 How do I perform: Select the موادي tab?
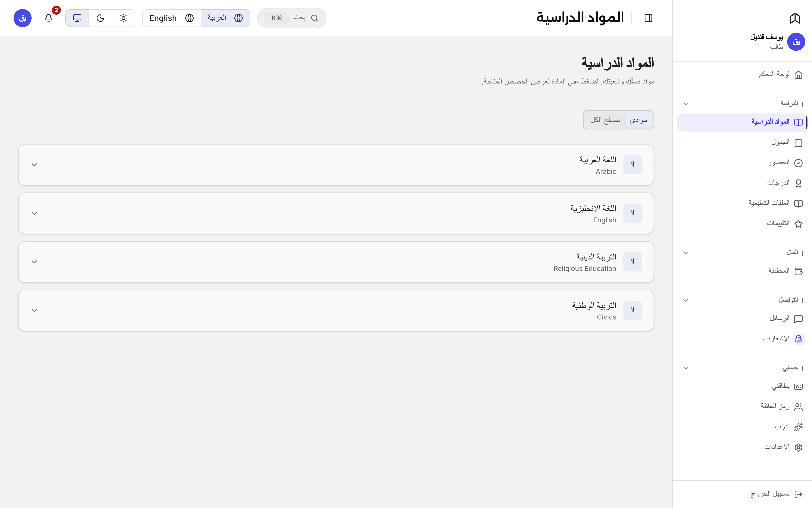pyautogui.click(x=638, y=120)
